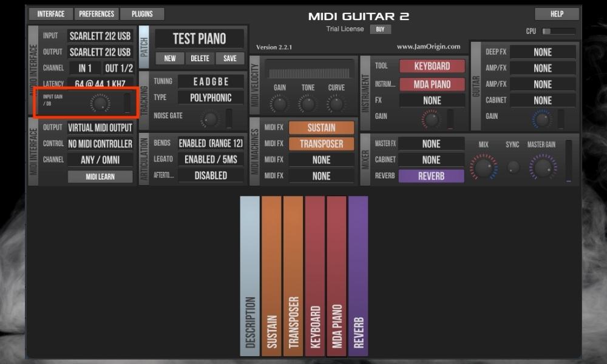Open the audio Output device dropdown
The image size is (607, 364).
click(x=100, y=52)
